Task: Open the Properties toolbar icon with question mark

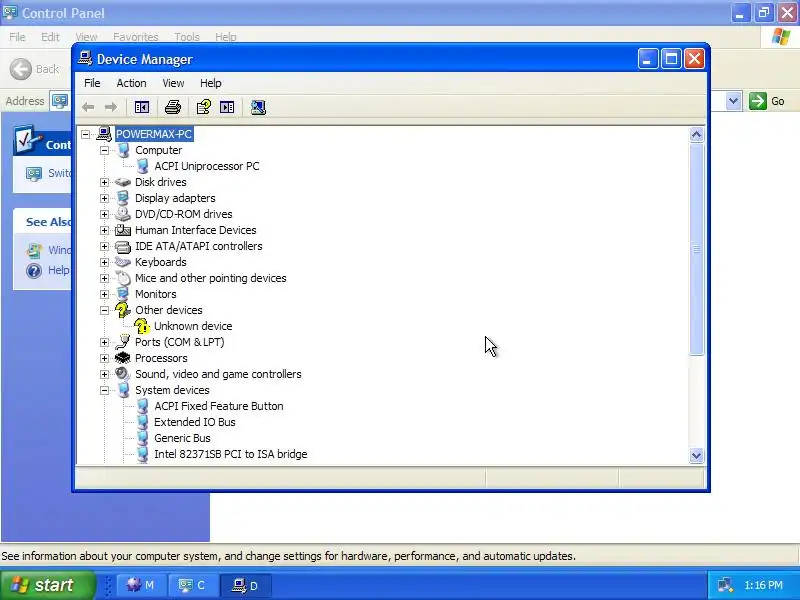Action: (204, 107)
